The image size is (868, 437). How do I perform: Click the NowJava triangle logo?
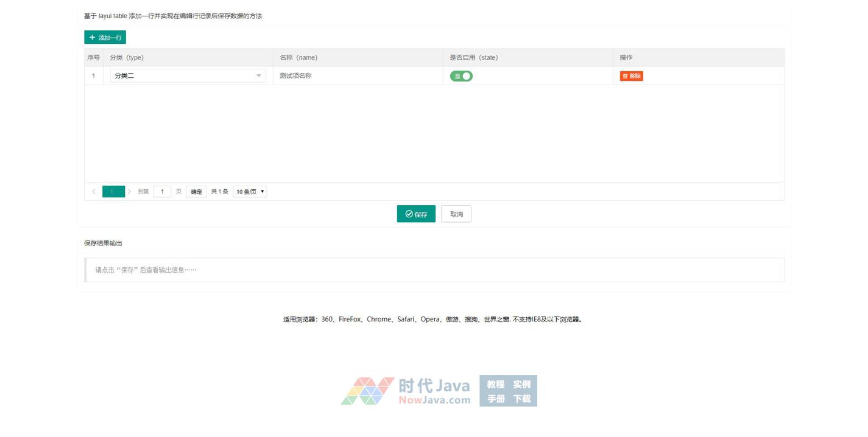(367, 391)
